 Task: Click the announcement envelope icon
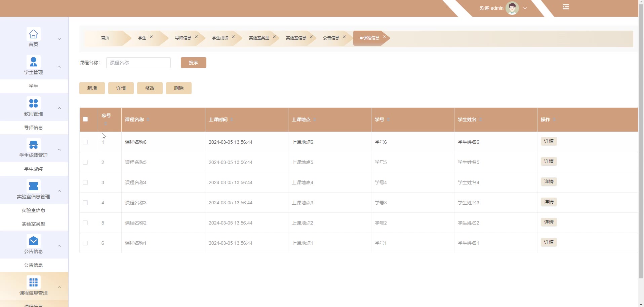pos(33,241)
